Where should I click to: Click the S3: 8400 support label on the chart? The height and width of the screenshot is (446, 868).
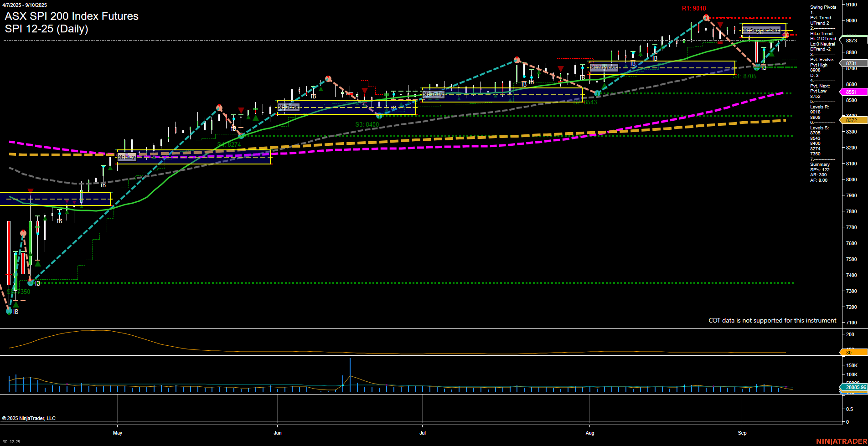coord(366,123)
